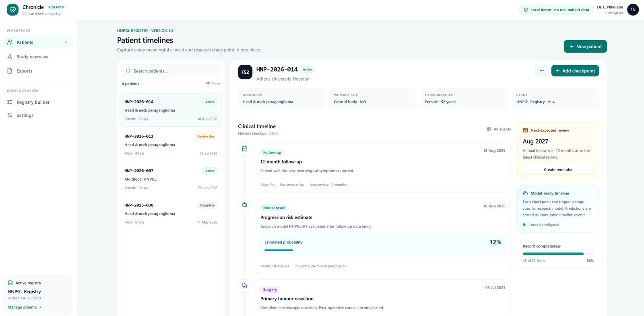The image size is (644, 316).
Task: Click the Active status badge beside HNP-2026-014 header
Action: tap(308, 70)
